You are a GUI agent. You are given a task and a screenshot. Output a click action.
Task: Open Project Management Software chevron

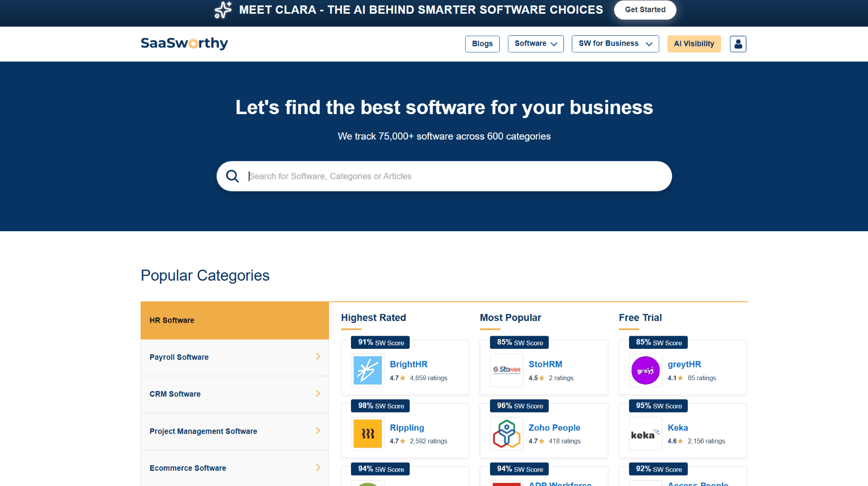pyautogui.click(x=318, y=431)
